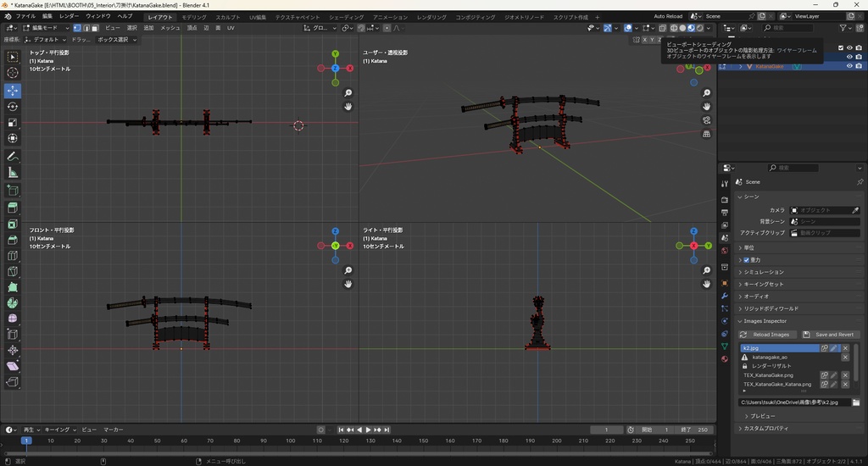Screen dimensions: 868x466
Task: Select the Rotate tool in the left toolbar
Action: pyautogui.click(x=13, y=107)
